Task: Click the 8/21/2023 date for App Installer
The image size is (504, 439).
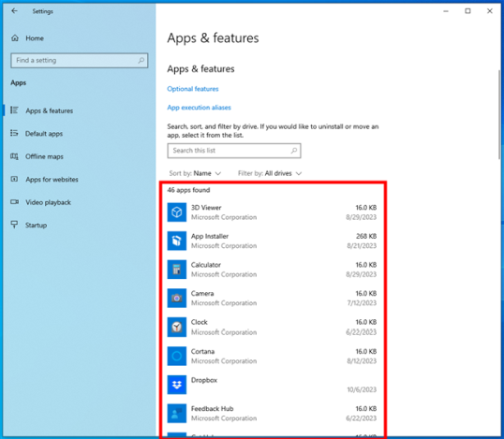Action: click(362, 245)
